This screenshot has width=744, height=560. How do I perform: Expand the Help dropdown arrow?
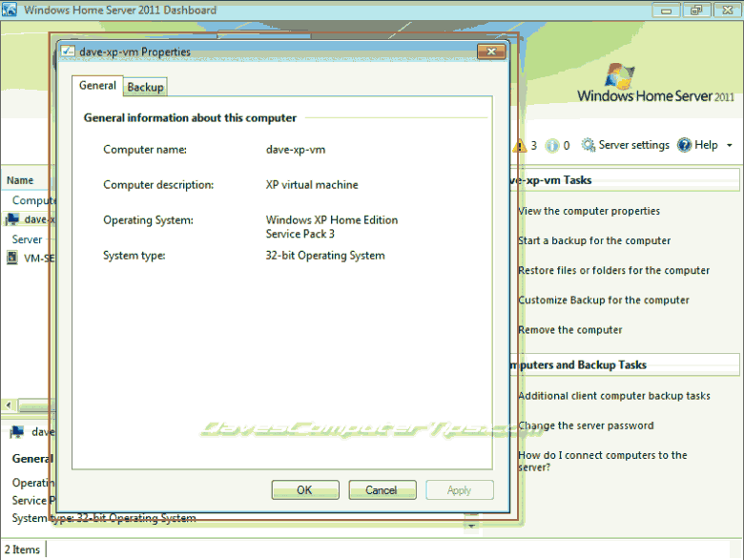(730, 145)
